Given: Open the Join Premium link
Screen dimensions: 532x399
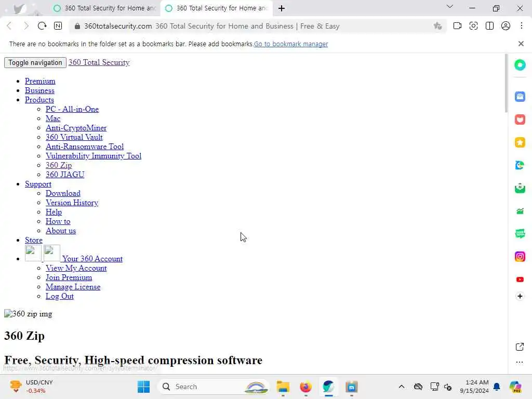Looking at the screenshot, I should [x=69, y=277].
